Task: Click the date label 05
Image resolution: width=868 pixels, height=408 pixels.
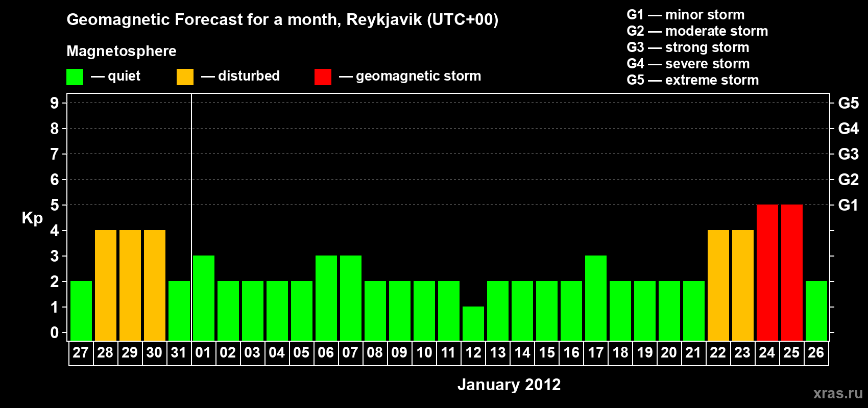Action: point(301,352)
